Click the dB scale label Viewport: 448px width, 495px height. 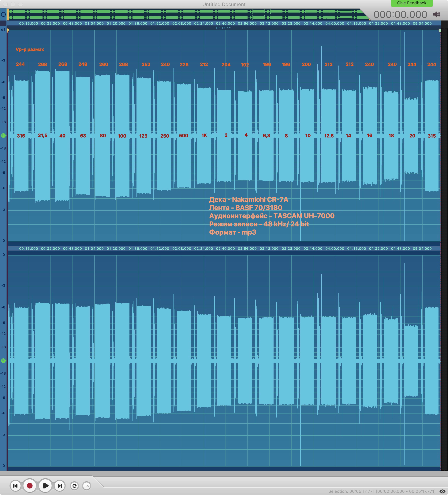click(3, 29)
